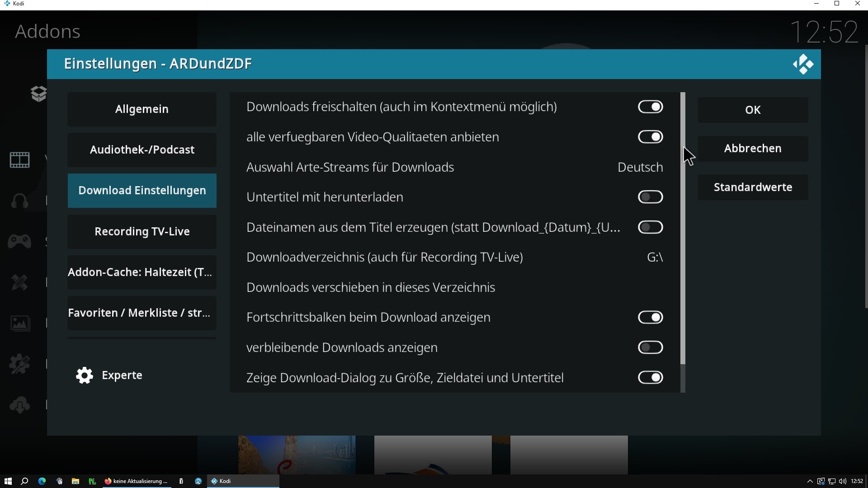
Task: Select the Recording TV-Live category
Action: pyautogui.click(x=142, y=231)
